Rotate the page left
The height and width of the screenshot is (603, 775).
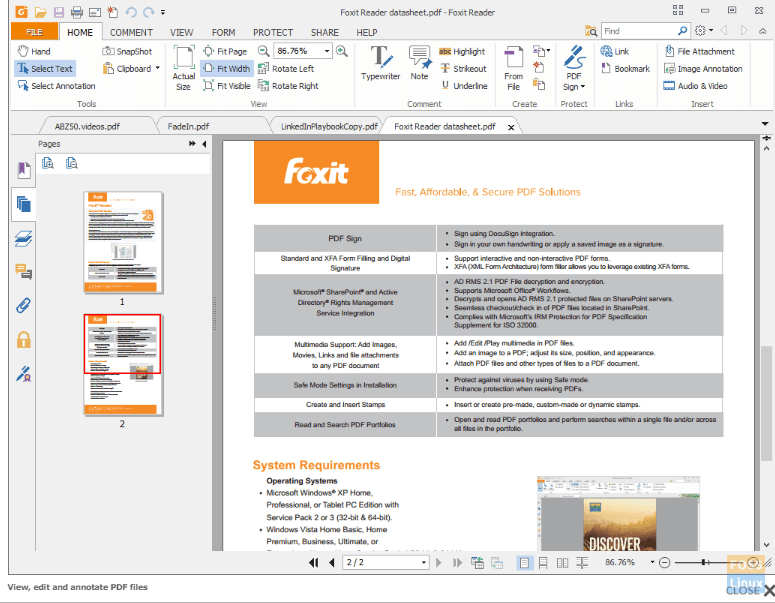pos(286,69)
